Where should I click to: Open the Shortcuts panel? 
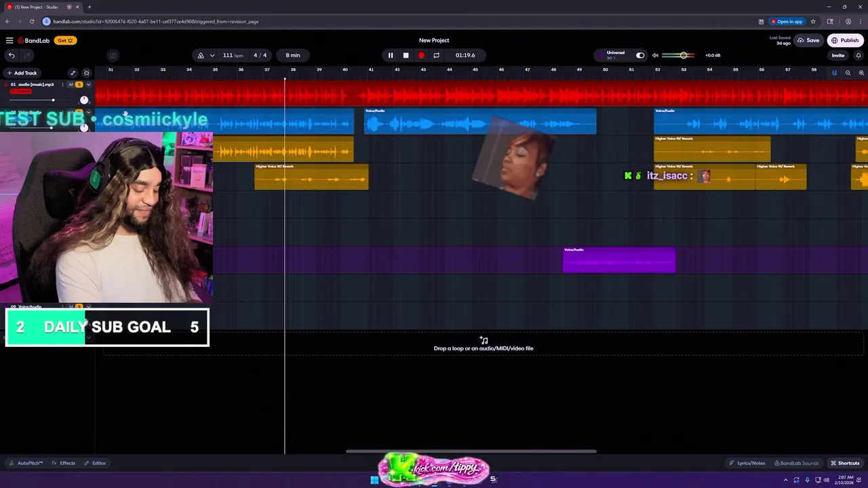tap(845, 464)
